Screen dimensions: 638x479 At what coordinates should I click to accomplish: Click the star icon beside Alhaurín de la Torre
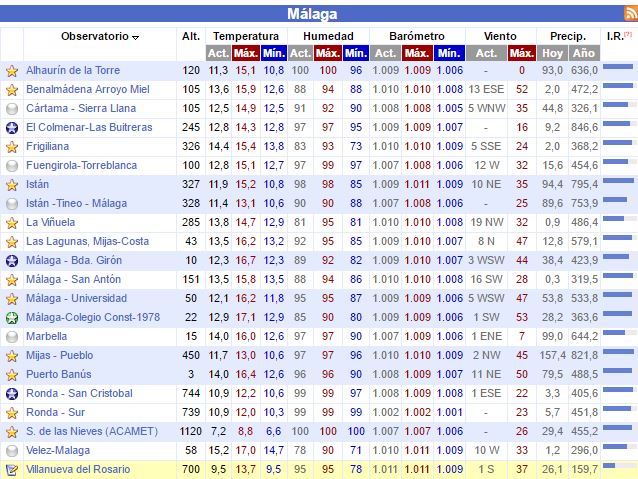tap(12, 71)
